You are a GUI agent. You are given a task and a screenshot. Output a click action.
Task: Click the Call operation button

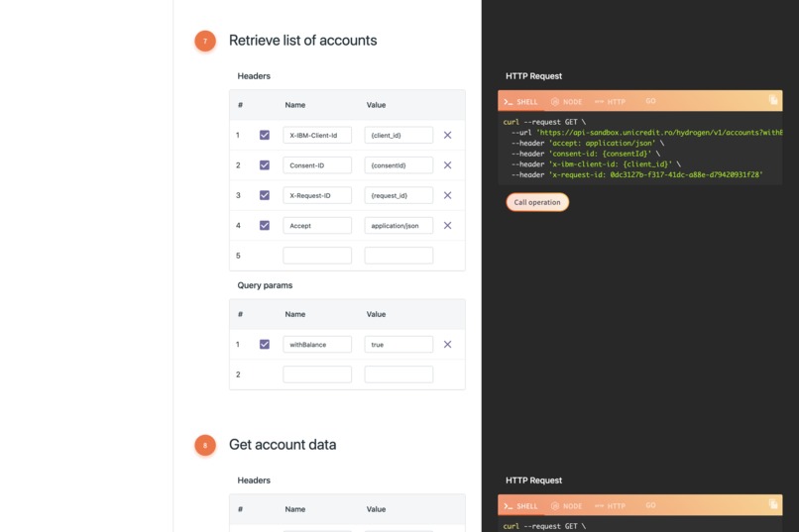click(x=537, y=202)
